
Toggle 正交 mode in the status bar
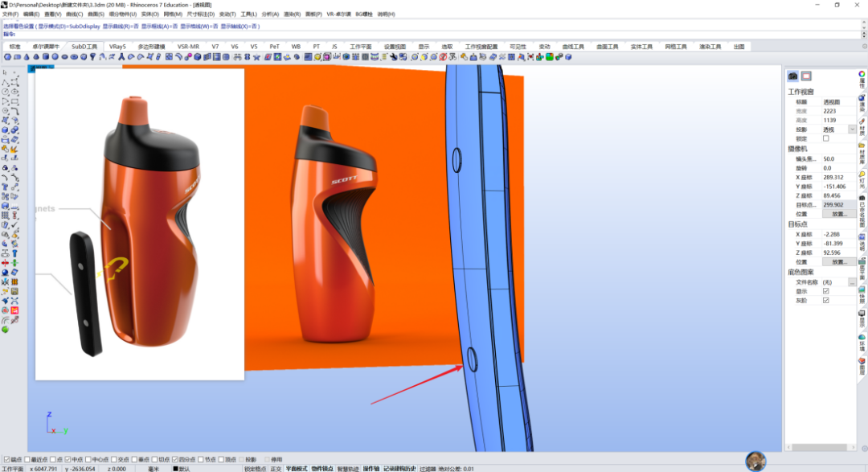point(276,469)
